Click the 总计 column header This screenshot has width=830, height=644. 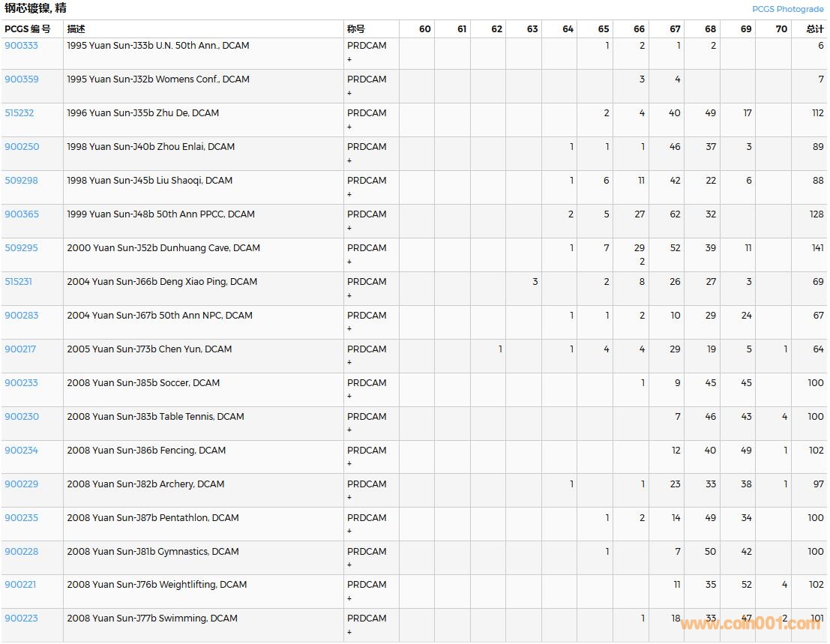pyautogui.click(x=814, y=29)
